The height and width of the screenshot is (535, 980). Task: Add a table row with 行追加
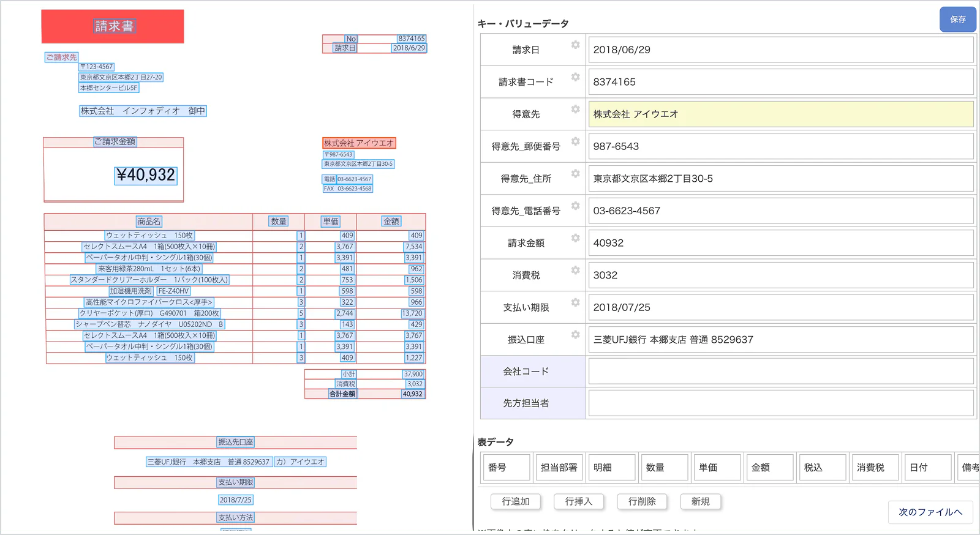tap(515, 501)
